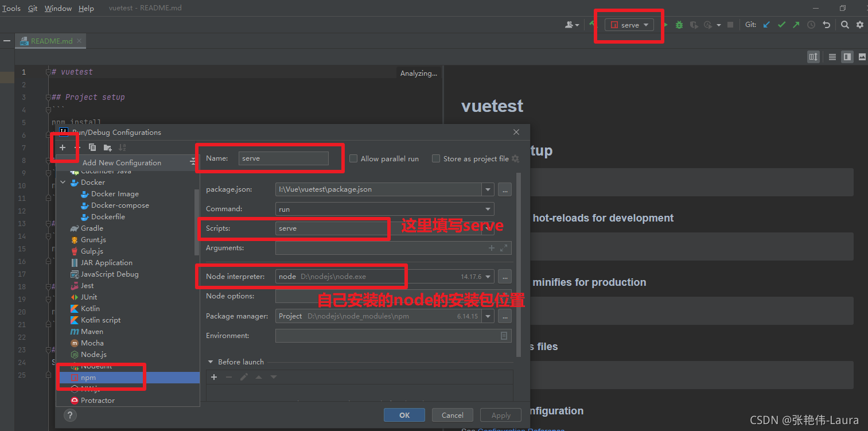
Task: Enable Allow parallel run checkbox
Action: 353,158
